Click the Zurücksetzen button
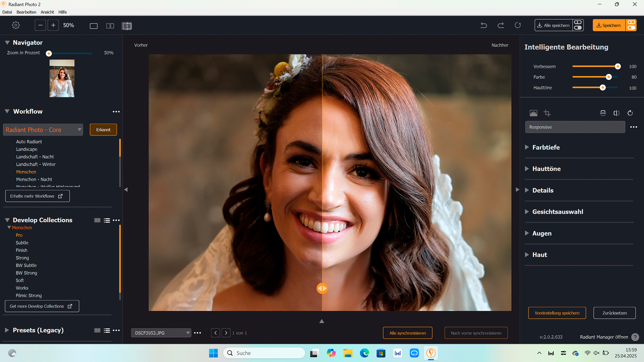The image size is (644, 362). pyautogui.click(x=614, y=313)
